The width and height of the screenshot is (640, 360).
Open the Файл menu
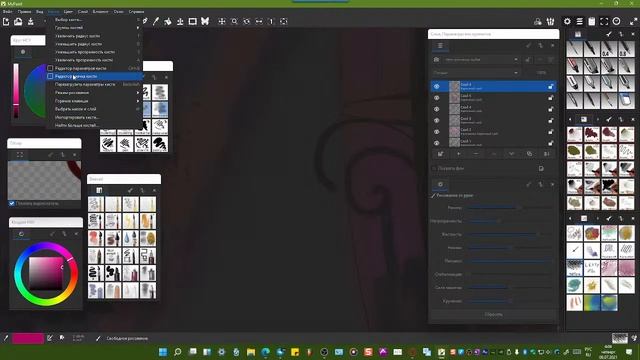(8, 12)
